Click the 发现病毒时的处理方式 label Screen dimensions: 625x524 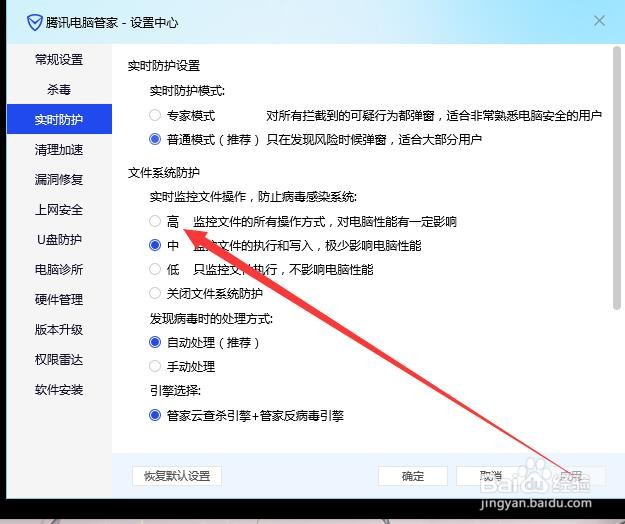211,319
